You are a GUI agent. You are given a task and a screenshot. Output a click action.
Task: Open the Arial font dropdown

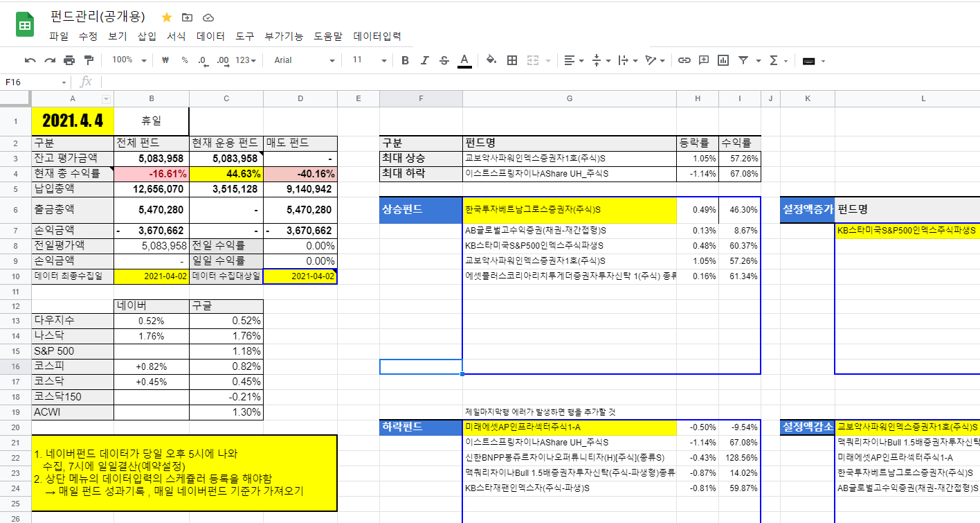point(305,60)
